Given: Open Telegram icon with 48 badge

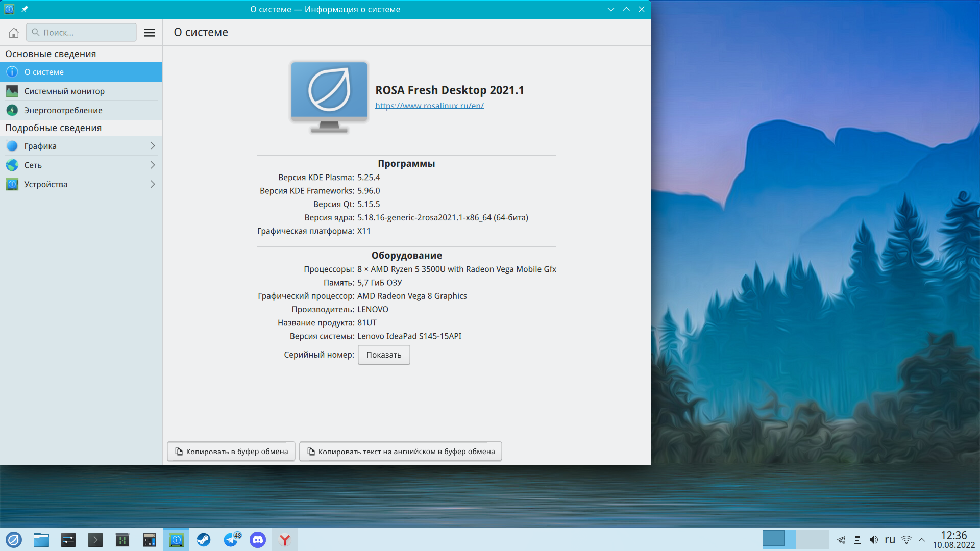Looking at the screenshot, I should click(x=231, y=540).
